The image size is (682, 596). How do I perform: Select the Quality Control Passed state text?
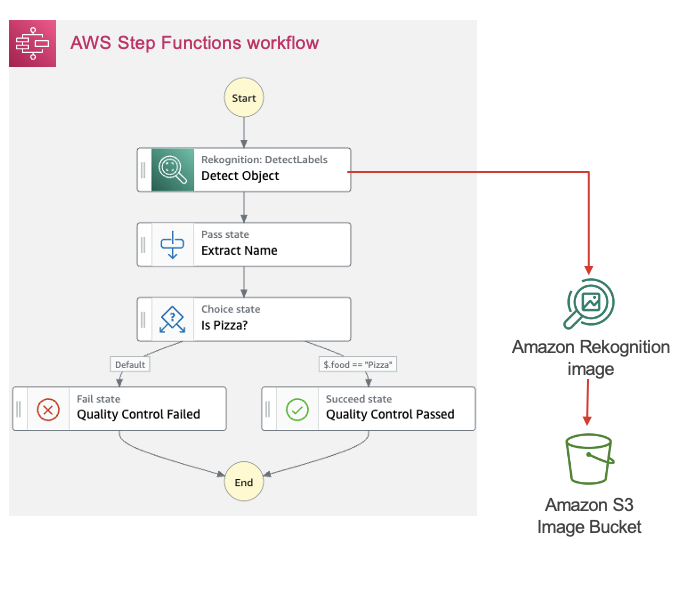point(390,414)
